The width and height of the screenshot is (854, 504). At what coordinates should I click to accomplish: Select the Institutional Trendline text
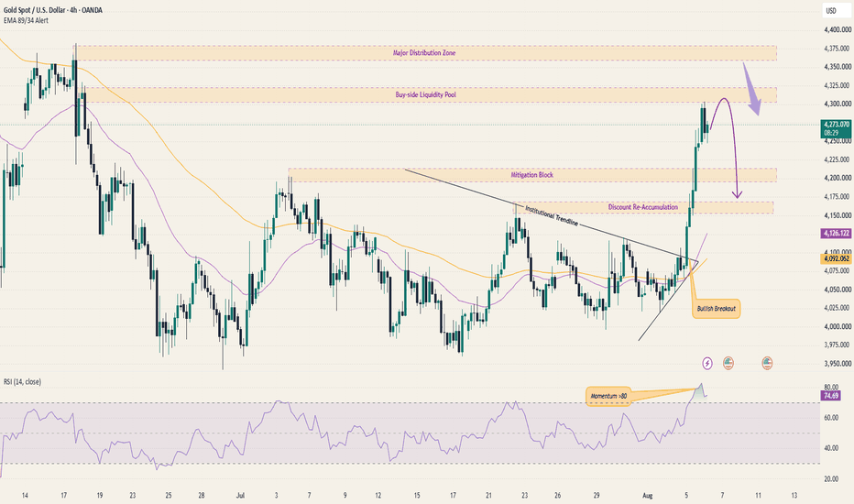(x=552, y=215)
